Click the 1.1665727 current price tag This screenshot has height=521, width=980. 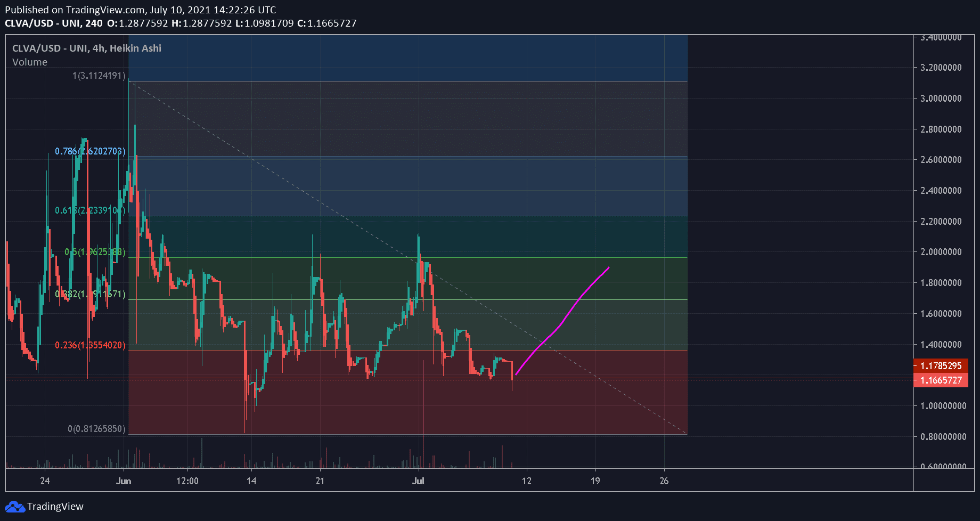tap(940, 380)
